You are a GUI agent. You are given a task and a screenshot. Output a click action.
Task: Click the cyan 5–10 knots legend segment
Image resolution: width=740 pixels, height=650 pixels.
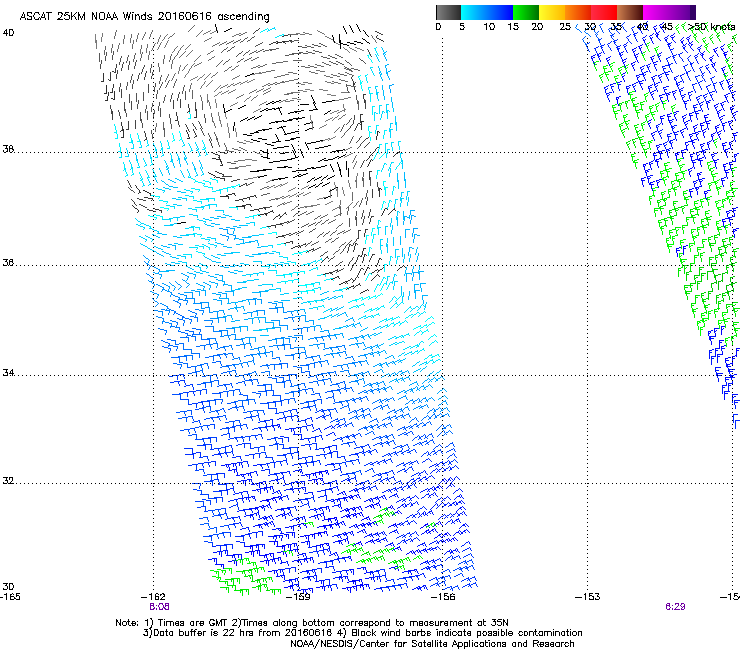[474, 12]
